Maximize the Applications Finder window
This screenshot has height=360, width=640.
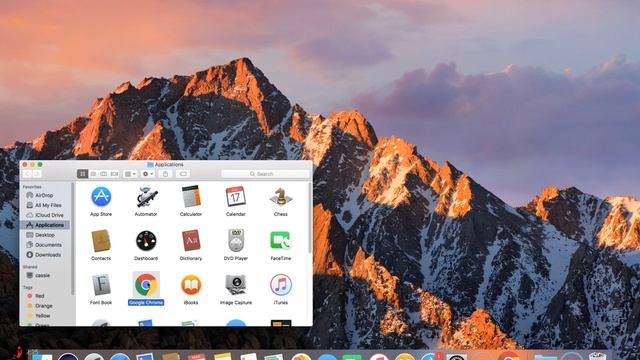pos(40,164)
